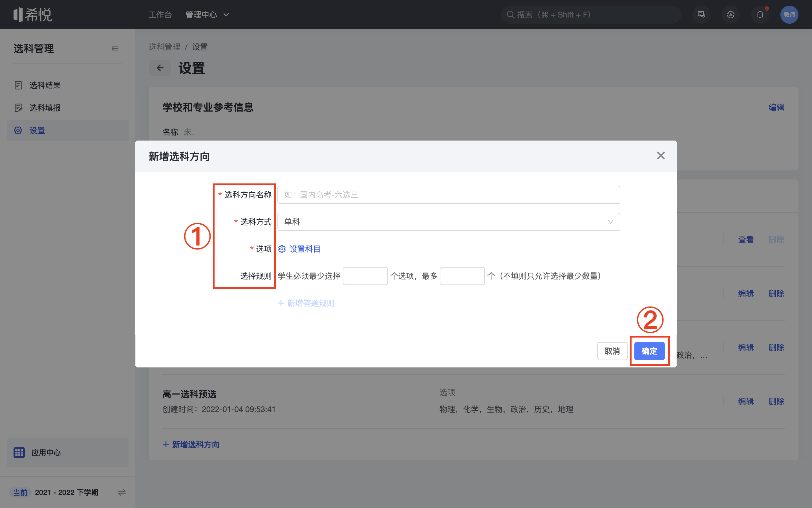Click the 应用中心 grid icon
The height and width of the screenshot is (508, 812).
(19, 453)
